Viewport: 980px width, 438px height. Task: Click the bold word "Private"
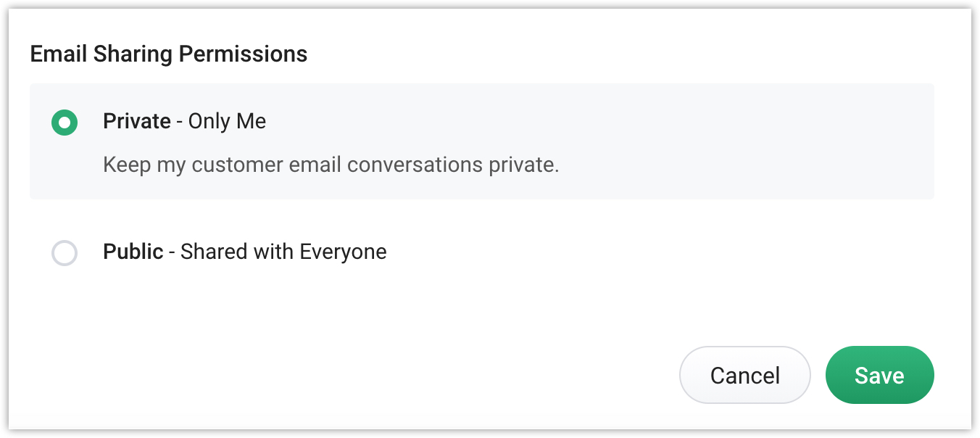pos(136,121)
